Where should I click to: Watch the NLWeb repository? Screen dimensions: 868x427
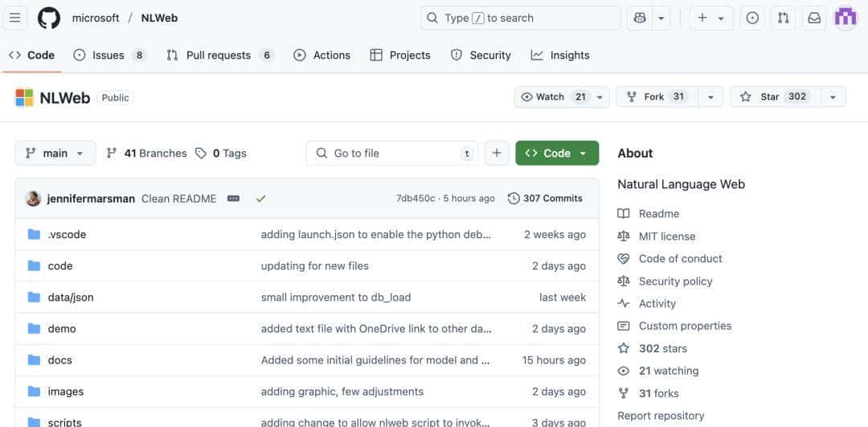553,96
